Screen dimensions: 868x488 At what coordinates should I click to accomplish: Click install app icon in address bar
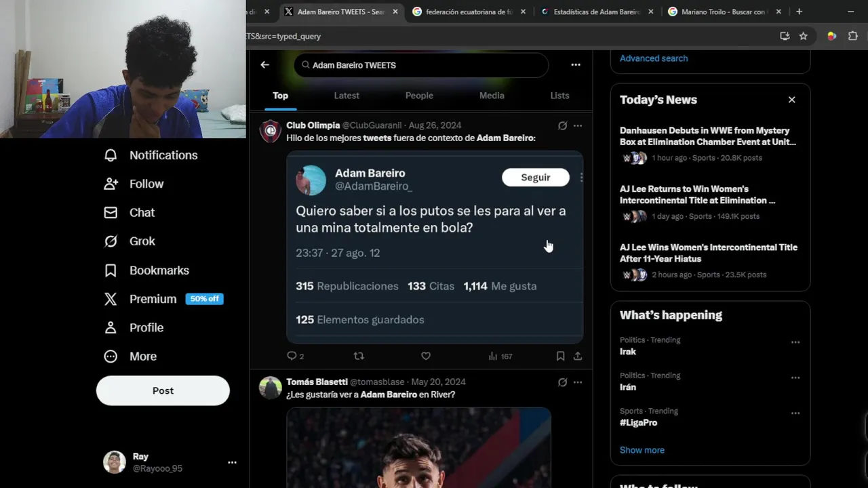(x=785, y=36)
